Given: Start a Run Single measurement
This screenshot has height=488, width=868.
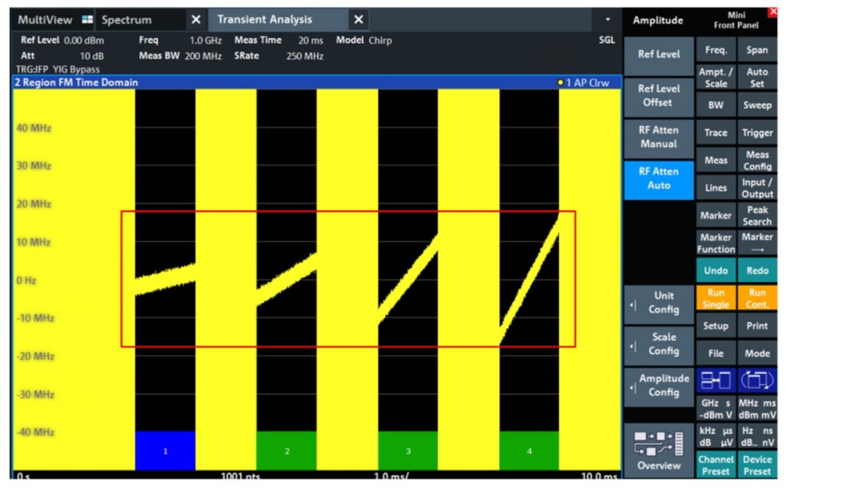Looking at the screenshot, I should tap(715, 298).
